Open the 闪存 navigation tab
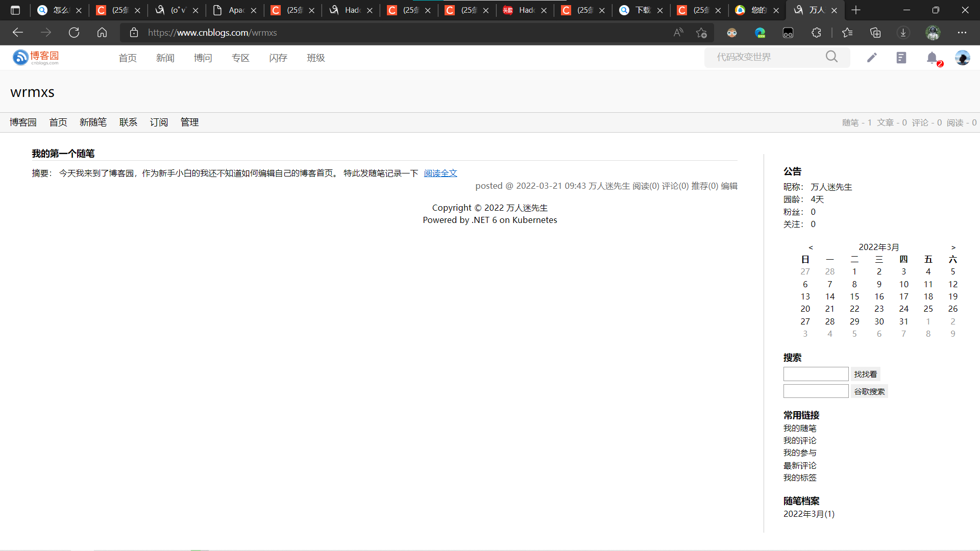The height and width of the screenshot is (551, 980). (x=278, y=58)
